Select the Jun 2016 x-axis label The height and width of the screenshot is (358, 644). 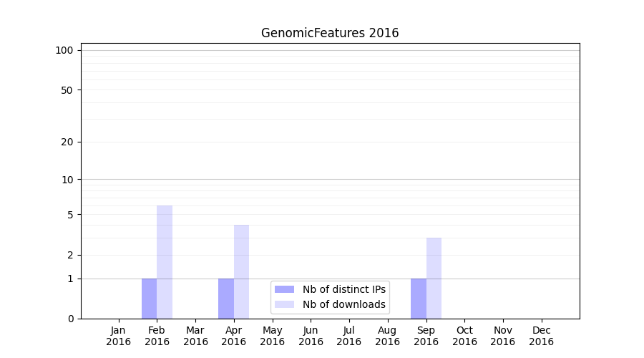coord(311,336)
